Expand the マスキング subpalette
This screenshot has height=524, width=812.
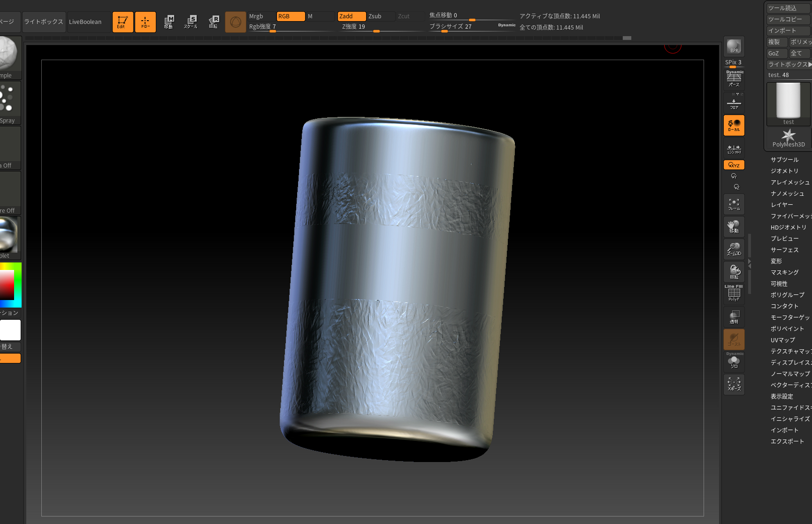784,272
